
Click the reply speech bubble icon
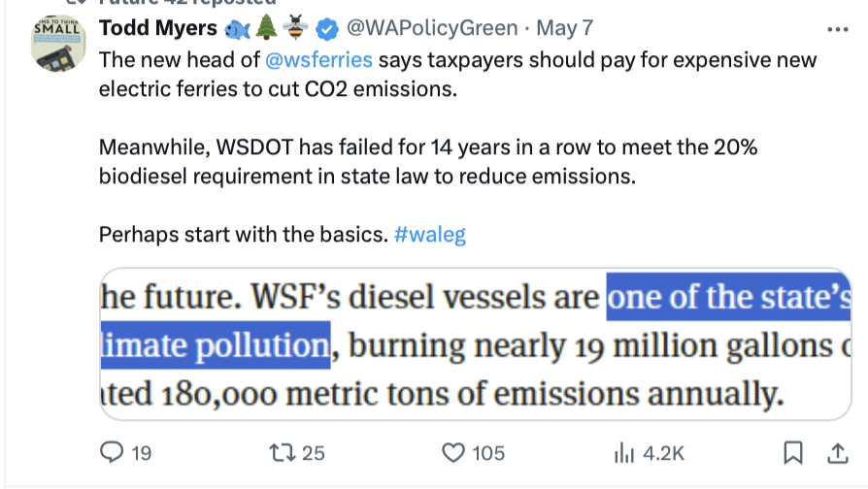click(x=113, y=452)
